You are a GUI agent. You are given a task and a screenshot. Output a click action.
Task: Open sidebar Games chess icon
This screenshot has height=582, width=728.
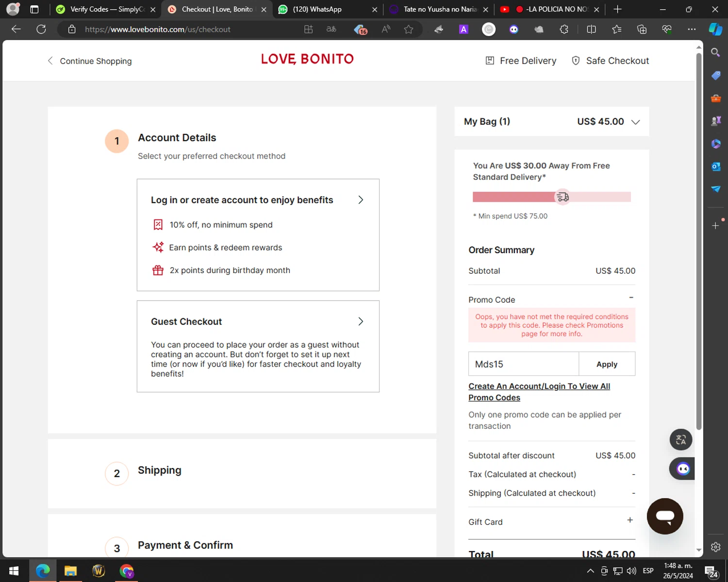point(716,121)
